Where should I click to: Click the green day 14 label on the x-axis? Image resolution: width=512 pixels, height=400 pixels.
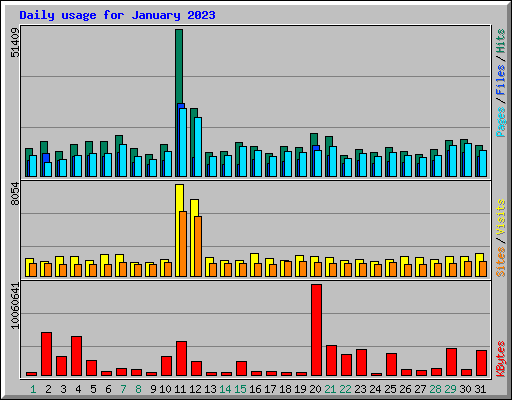[x=225, y=389]
